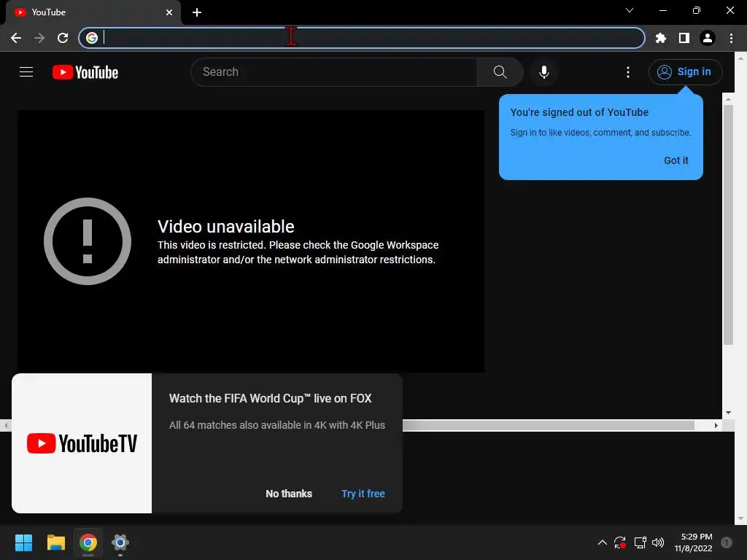
Task: Open File Explorer from taskbar
Action: pyautogui.click(x=55, y=542)
